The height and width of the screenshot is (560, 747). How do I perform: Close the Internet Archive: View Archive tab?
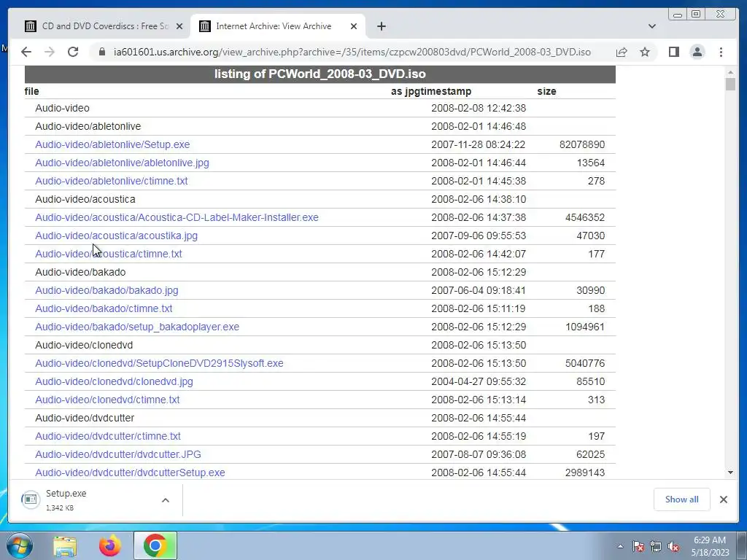354,26
